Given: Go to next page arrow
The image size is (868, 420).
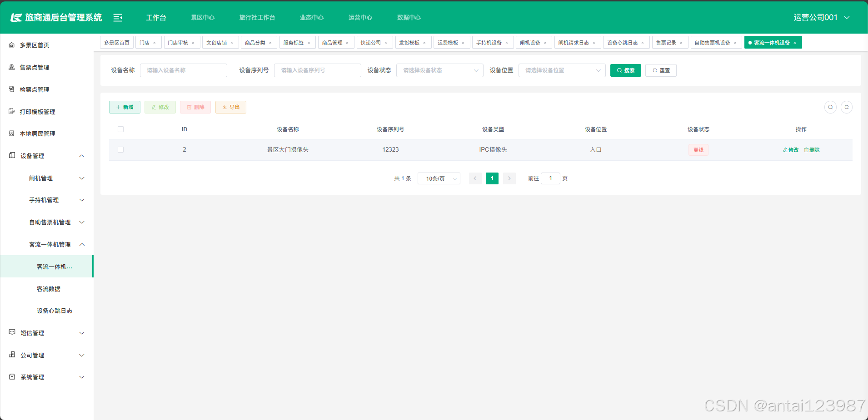Looking at the screenshot, I should tap(509, 178).
